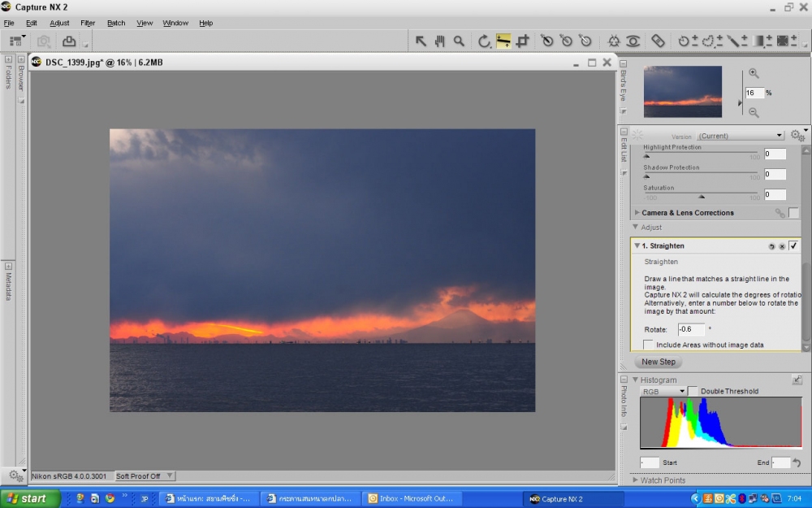Toggle the Straighten step apply checkbox
Screen dimensions: 812x508
click(x=793, y=245)
